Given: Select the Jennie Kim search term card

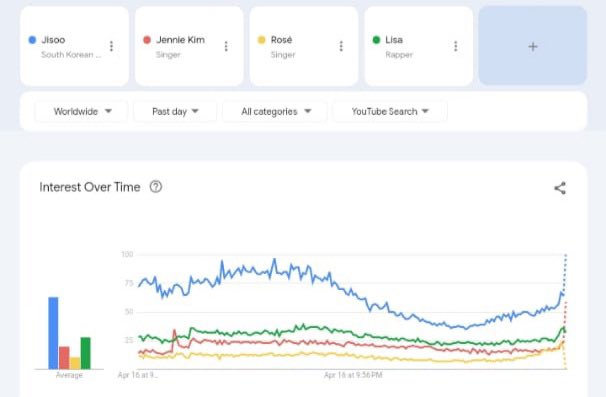Looking at the screenshot, I should click(189, 46).
